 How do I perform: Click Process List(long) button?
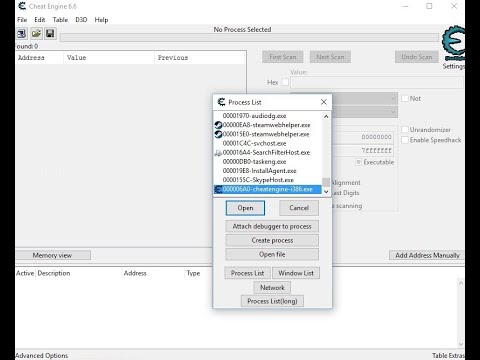[272, 301]
